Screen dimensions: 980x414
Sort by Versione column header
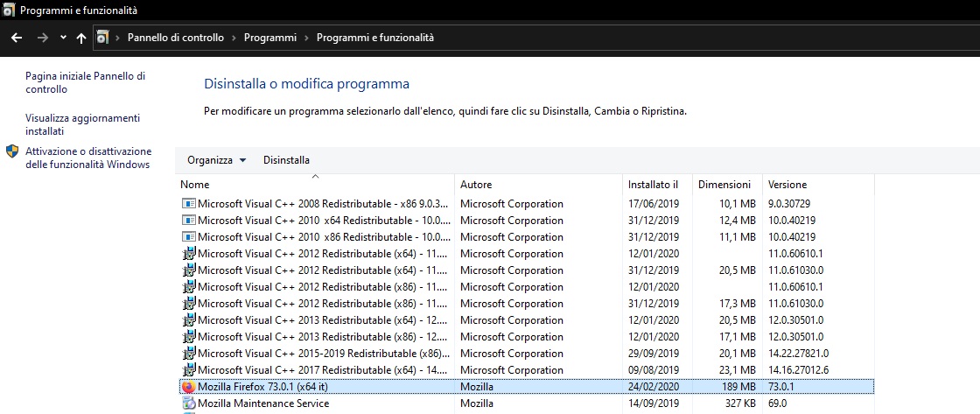coord(787,185)
